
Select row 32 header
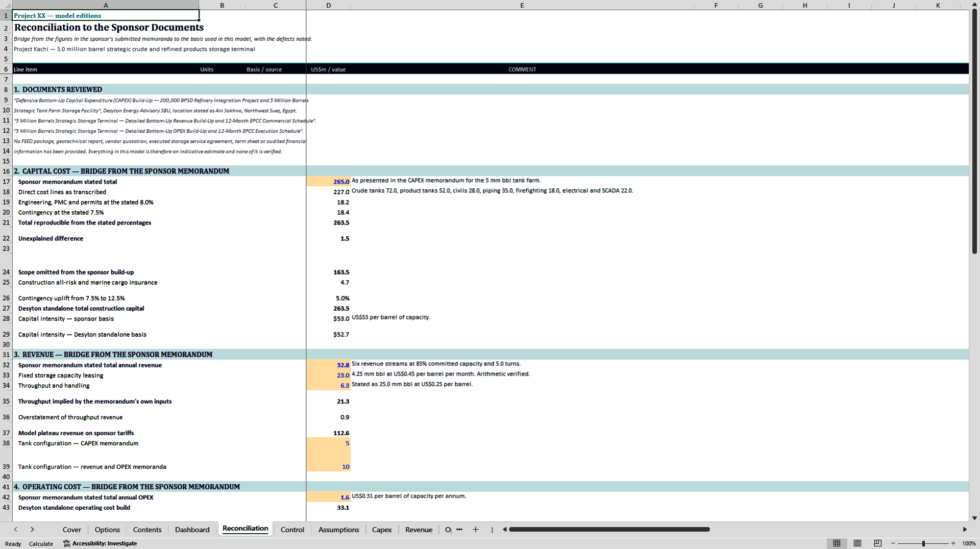point(6,365)
